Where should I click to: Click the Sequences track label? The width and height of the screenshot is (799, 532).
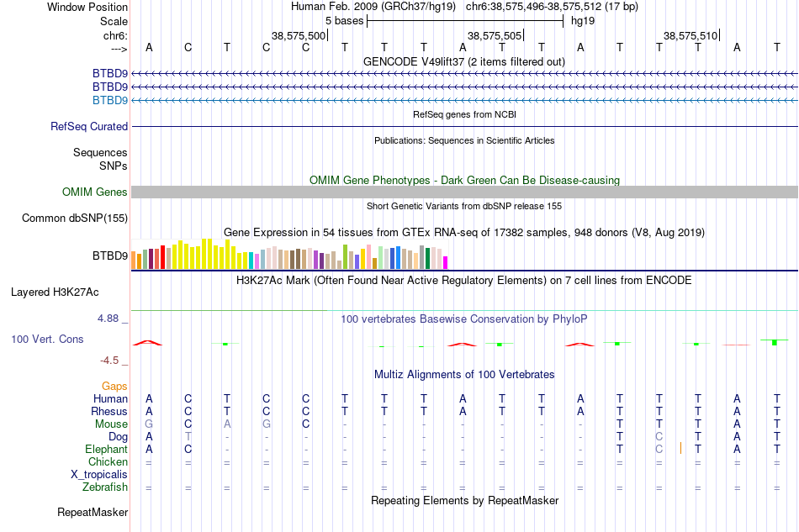[100, 153]
